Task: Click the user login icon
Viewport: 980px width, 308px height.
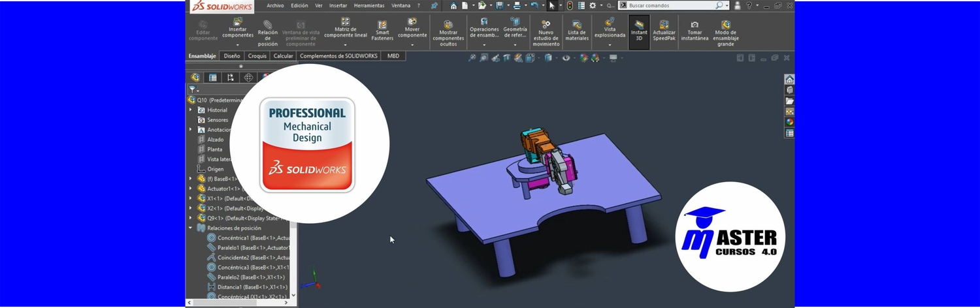Action: click(x=737, y=5)
